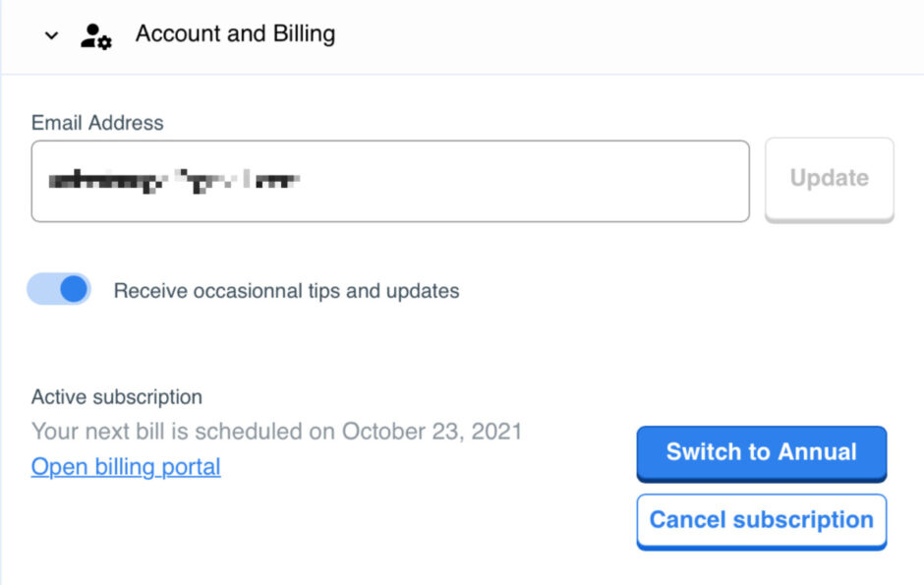Screen dimensions: 924x585
Task: Collapse the Account and Billing section chevron
Action: tap(52, 35)
